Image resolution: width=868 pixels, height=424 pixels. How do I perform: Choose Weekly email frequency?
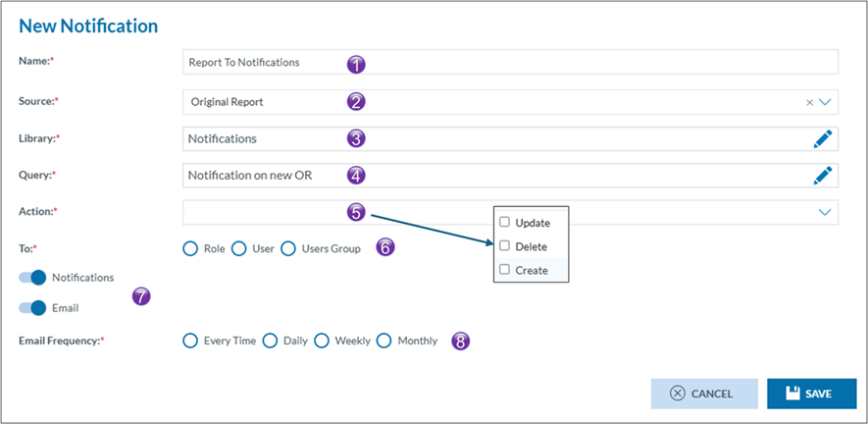(x=323, y=341)
